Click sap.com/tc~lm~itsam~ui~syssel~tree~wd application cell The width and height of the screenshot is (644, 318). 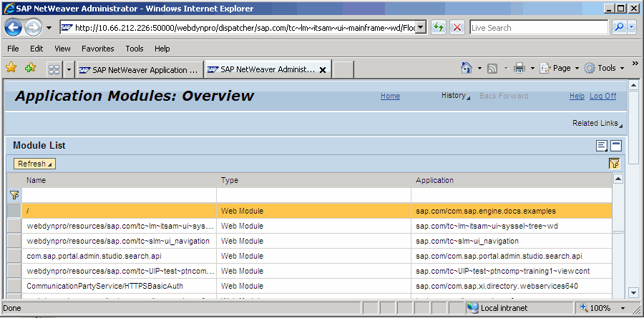[x=512, y=226]
